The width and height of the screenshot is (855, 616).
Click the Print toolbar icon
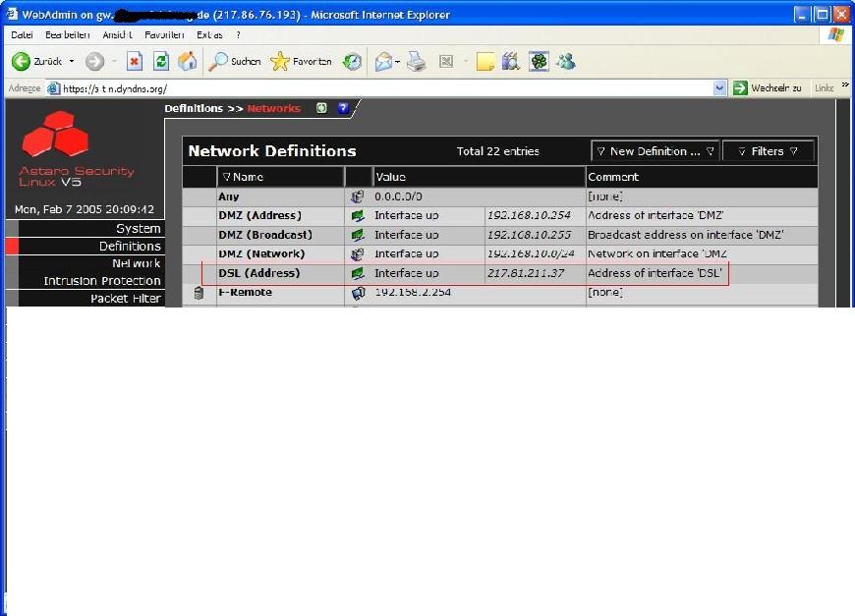417,62
